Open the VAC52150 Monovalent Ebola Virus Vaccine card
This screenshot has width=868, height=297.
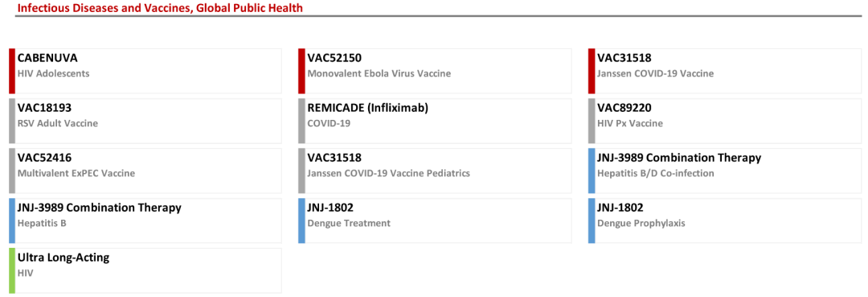[435, 71]
